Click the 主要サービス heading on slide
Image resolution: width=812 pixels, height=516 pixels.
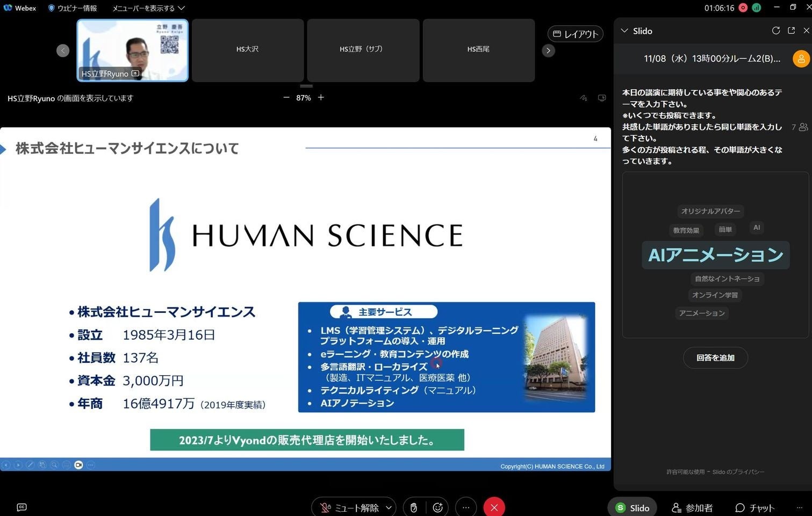pyautogui.click(x=385, y=312)
